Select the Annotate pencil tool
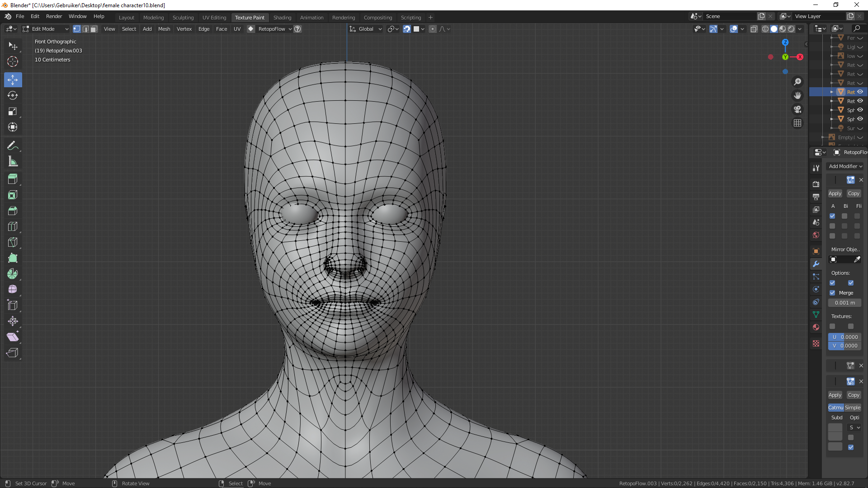The height and width of the screenshot is (488, 868). pos(13,145)
